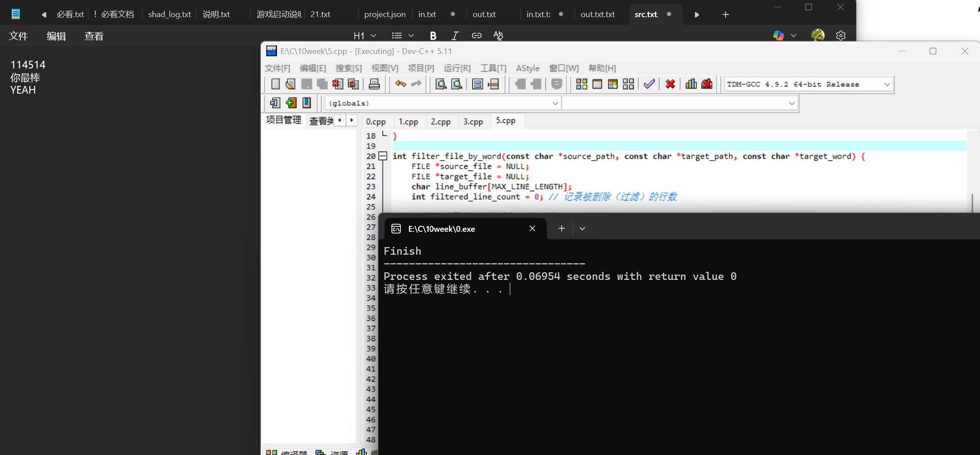The height and width of the screenshot is (455, 980).
Task: Switch to the 3.cpp editor tab
Action: [x=473, y=122]
